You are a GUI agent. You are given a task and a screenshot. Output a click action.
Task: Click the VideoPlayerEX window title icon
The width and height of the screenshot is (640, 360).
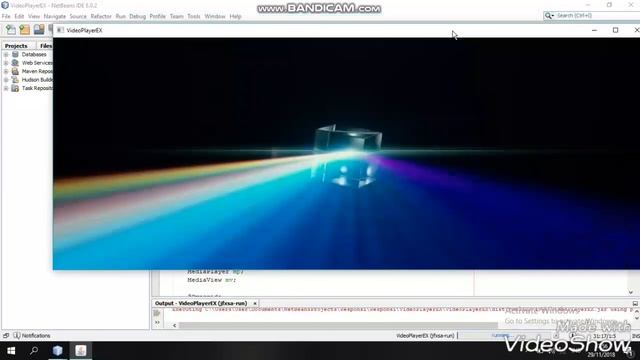pos(60,30)
